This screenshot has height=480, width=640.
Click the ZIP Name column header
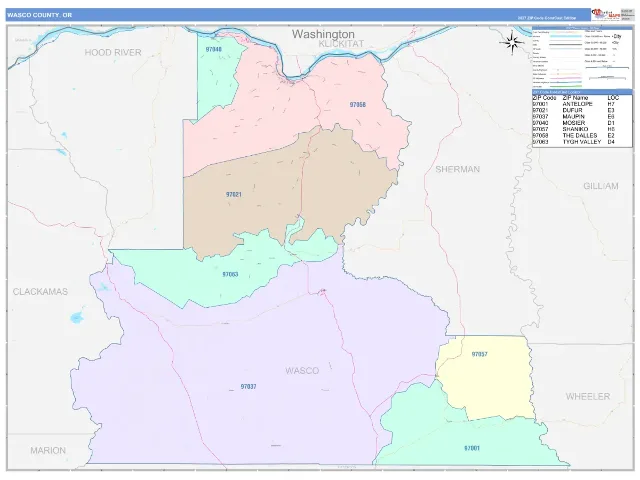575,98
